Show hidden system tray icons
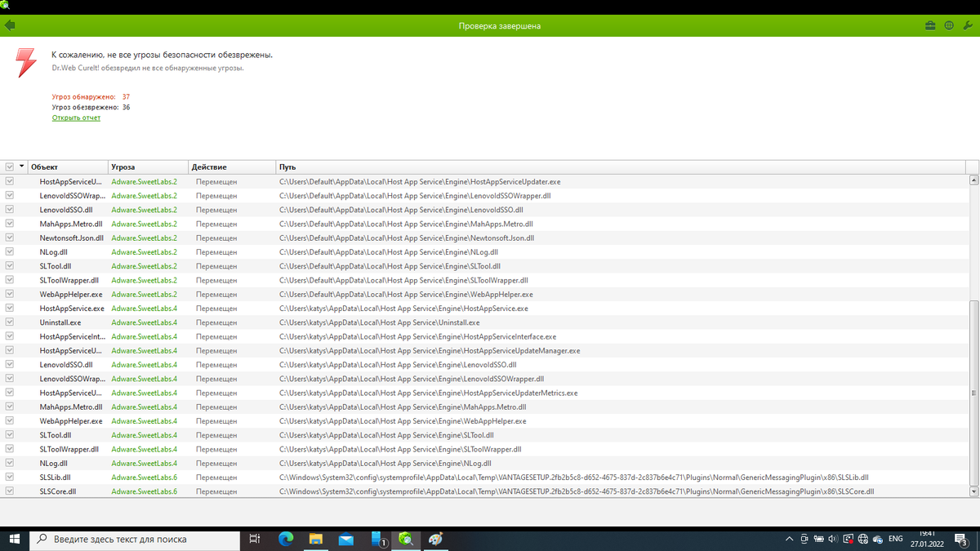 pos(789,539)
